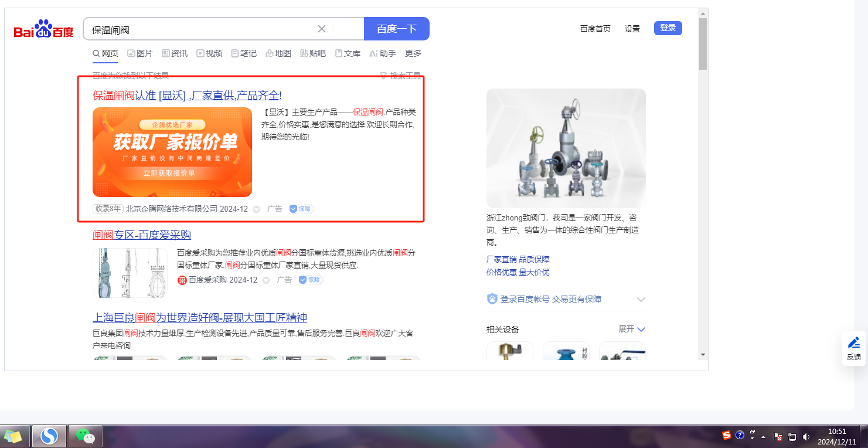This screenshot has height=448, width=868.
Task: Open the file explorer taskbar icon
Action: [13, 436]
